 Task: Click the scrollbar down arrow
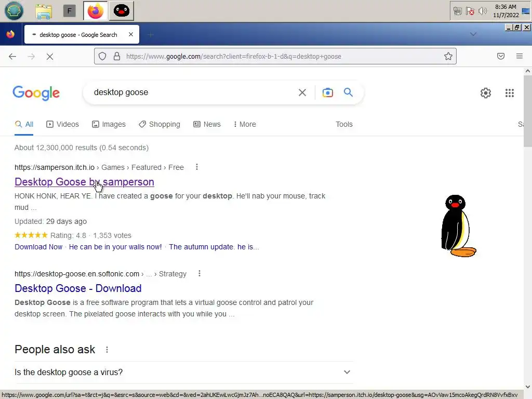point(528,387)
